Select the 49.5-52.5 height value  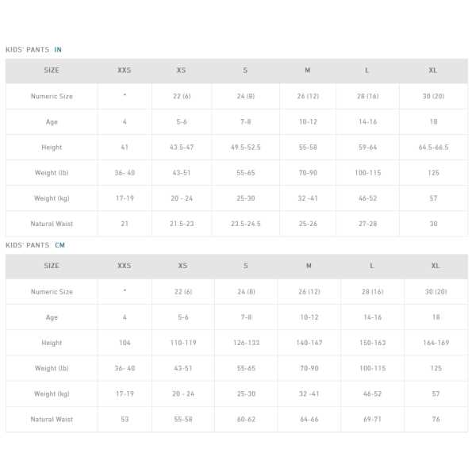245,148
